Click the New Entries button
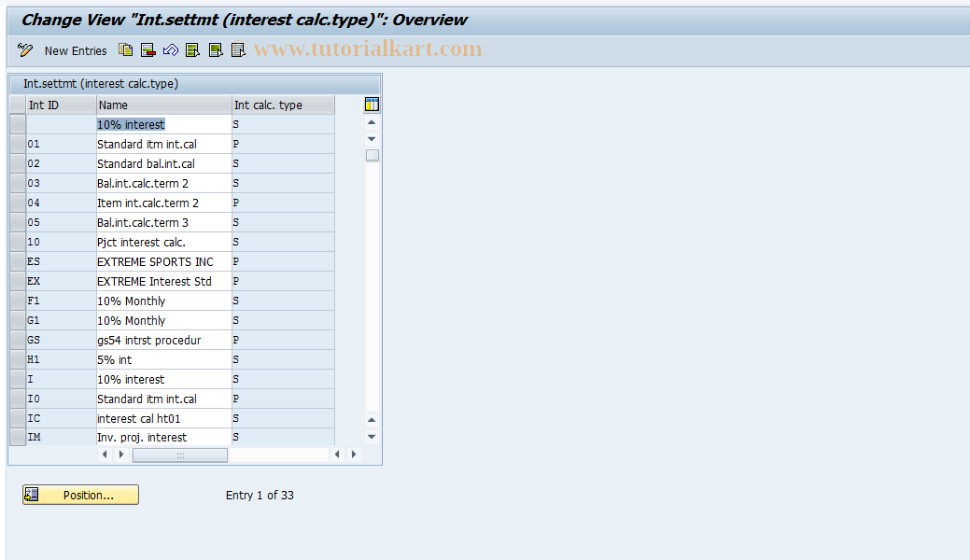Viewport: 970px width, 560px height. tap(76, 50)
